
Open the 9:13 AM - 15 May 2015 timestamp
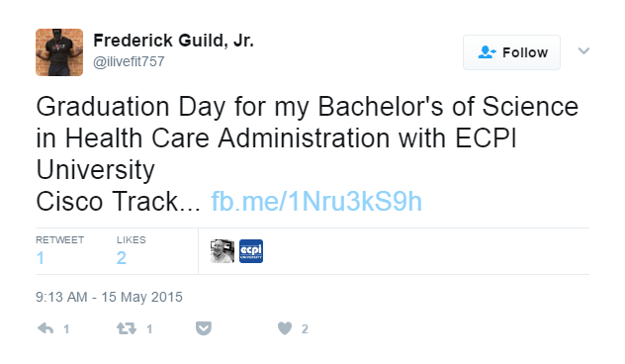click(x=109, y=297)
